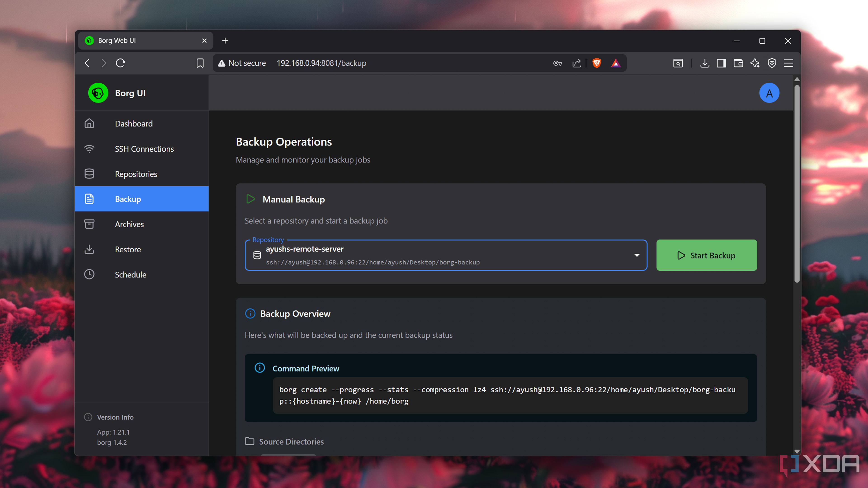The width and height of the screenshot is (868, 488).
Task: Open the Leo AI sparkle icon
Action: coord(755,63)
